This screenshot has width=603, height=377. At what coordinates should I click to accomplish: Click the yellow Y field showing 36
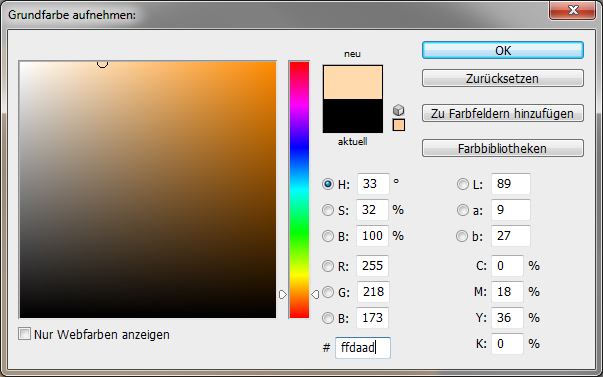point(507,318)
